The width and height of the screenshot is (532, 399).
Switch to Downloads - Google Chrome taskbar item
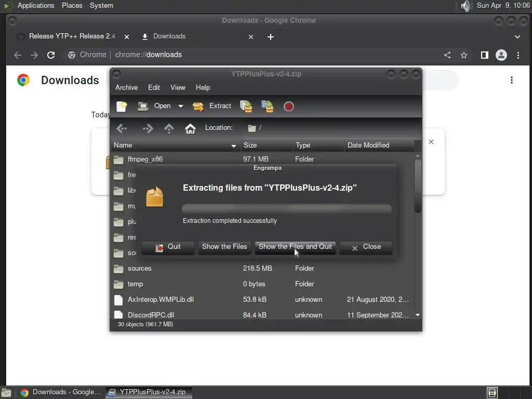tap(60, 392)
